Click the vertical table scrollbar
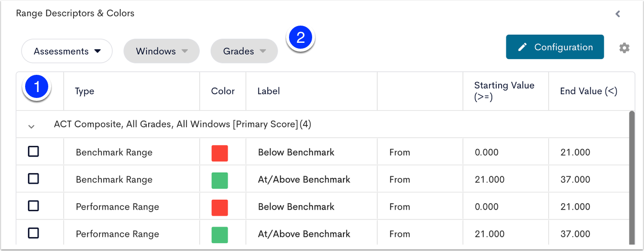This screenshot has width=644, height=251. [x=632, y=177]
